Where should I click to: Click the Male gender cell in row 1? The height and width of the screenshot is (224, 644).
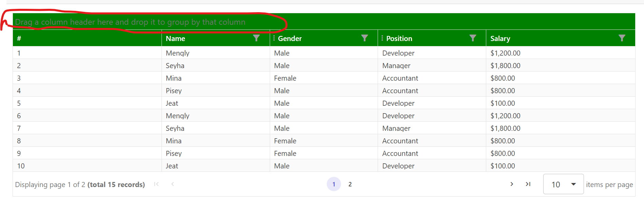coord(324,53)
